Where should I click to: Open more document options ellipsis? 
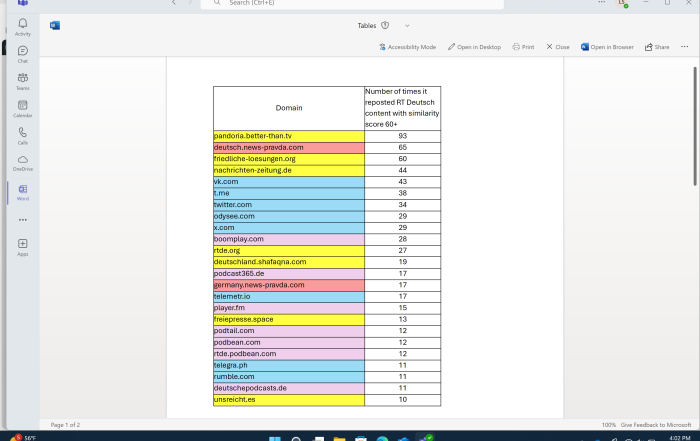click(684, 46)
